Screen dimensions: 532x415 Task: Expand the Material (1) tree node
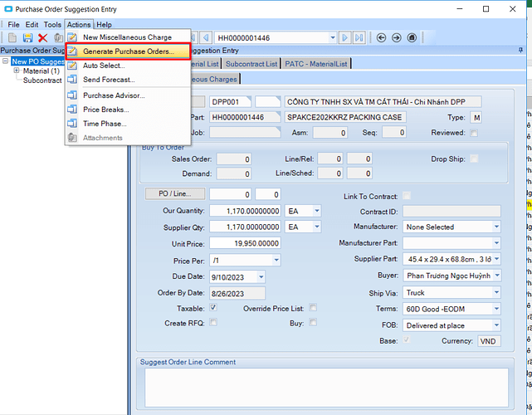pos(17,71)
